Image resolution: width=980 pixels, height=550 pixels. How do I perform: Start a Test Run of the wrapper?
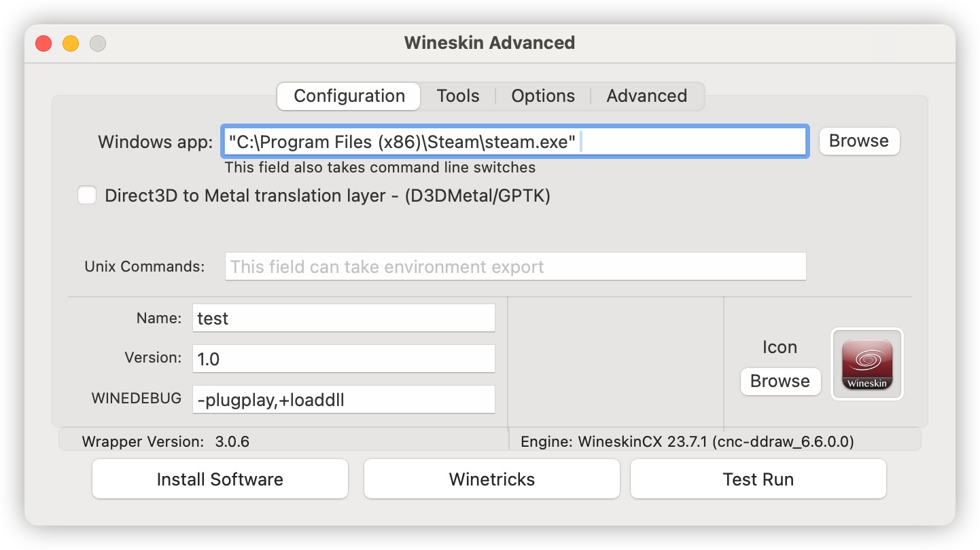point(758,479)
